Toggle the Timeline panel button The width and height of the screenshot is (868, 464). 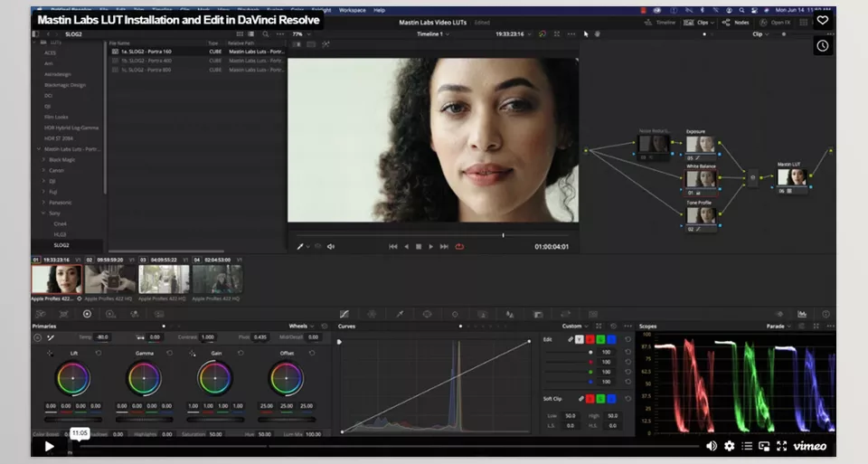660,23
